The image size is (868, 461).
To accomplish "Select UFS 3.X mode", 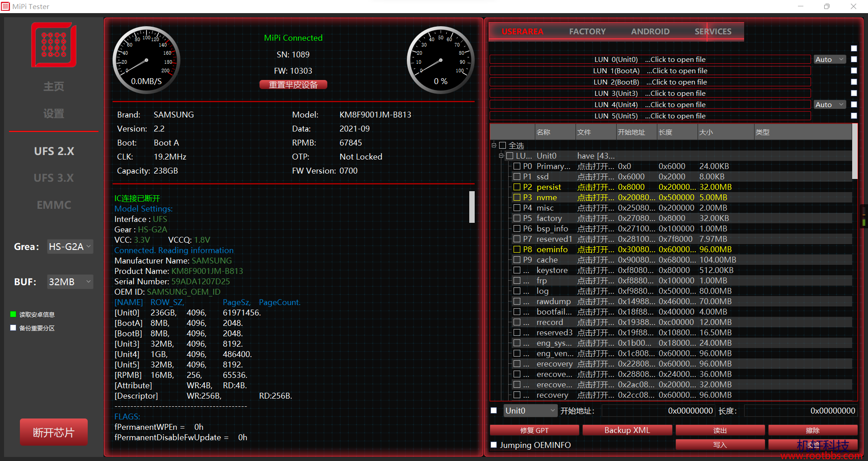I will click(54, 178).
